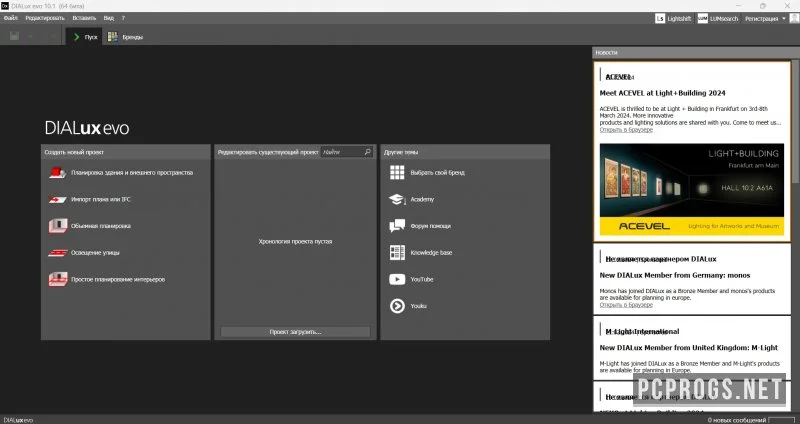Click the new messages status text
This screenshot has width=800, height=424.
point(736,420)
